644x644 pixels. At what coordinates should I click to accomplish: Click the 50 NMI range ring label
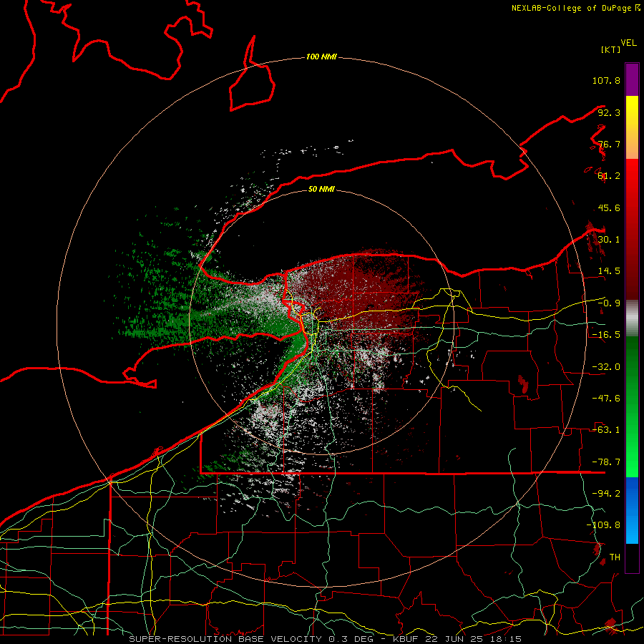click(321, 189)
